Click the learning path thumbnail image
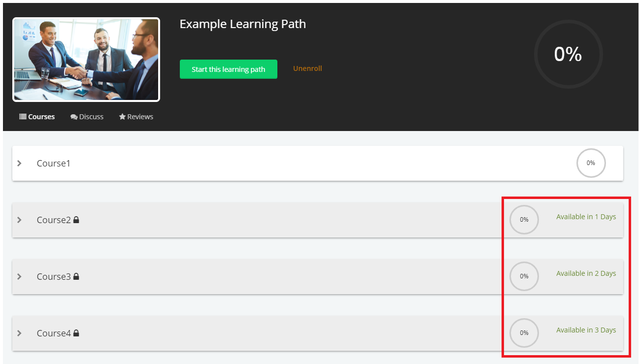 (x=86, y=60)
